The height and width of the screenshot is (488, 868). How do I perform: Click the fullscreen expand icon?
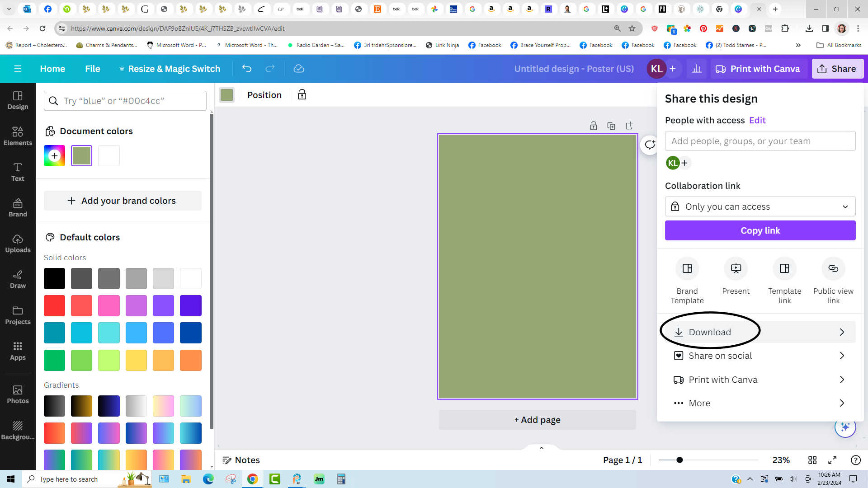[x=832, y=460]
